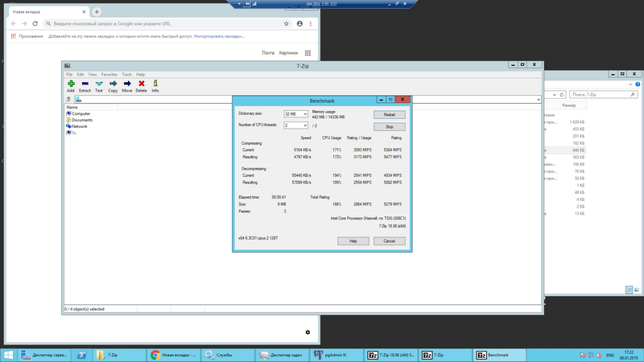Click the Test toolbar icon

[99, 86]
